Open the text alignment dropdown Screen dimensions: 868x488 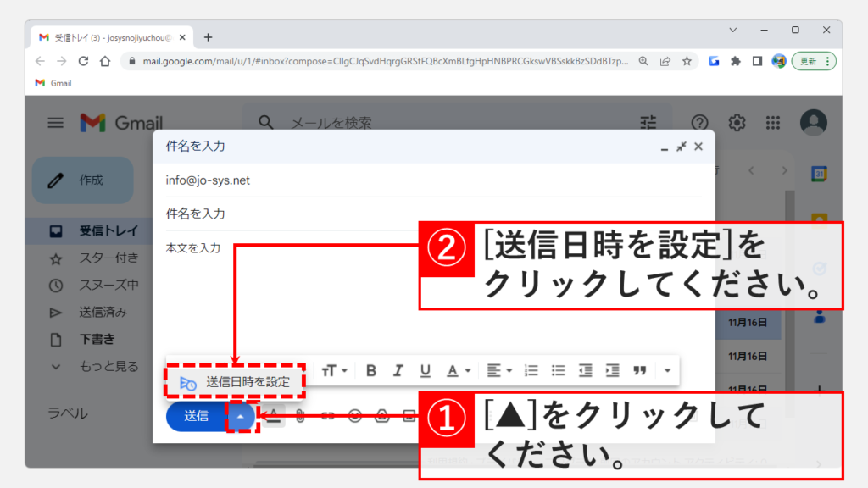click(498, 371)
